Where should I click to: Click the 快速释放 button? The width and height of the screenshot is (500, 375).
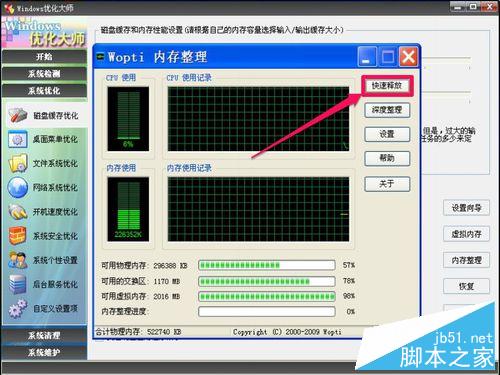click(x=387, y=86)
